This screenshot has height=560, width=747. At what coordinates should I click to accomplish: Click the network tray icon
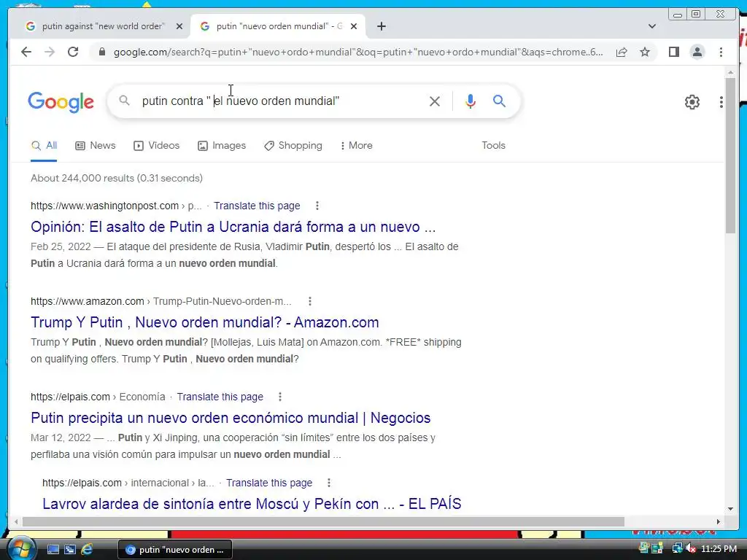[677, 549]
